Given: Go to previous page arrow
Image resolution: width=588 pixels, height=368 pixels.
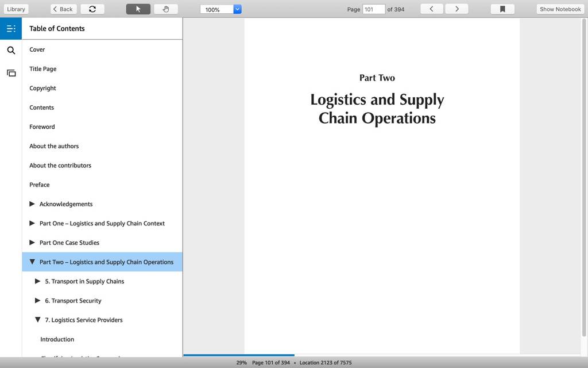Looking at the screenshot, I should click(432, 9).
